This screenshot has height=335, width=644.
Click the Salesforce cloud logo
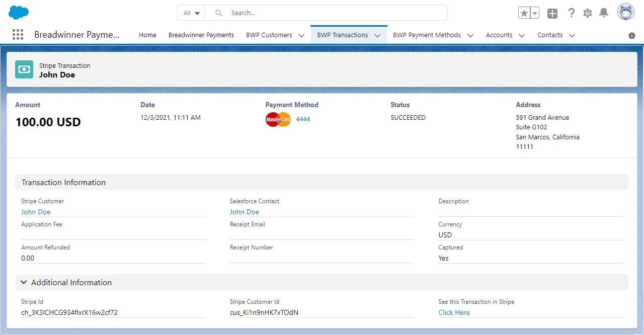point(19,13)
